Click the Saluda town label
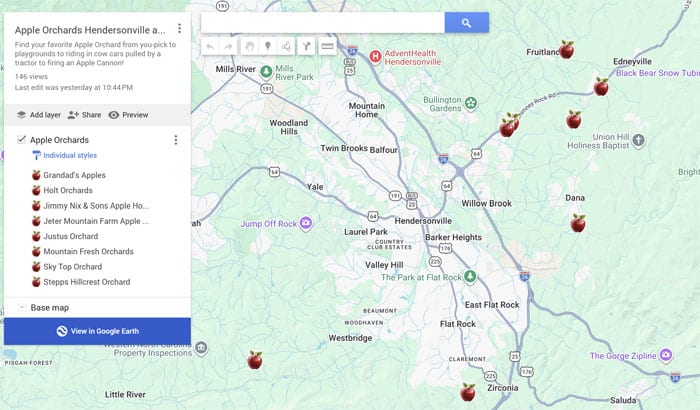The width and height of the screenshot is (700, 410). pos(623,400)
